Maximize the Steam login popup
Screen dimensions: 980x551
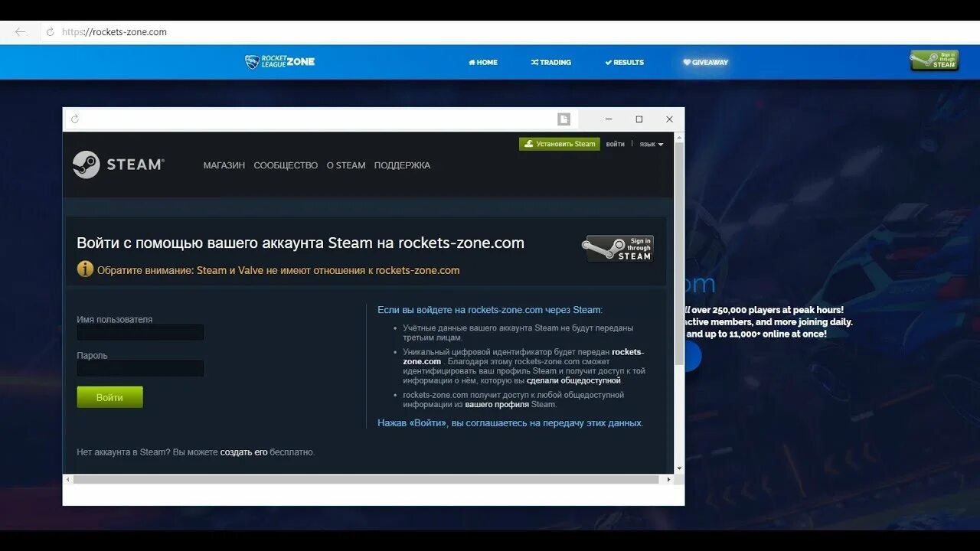tap(639, 119)
